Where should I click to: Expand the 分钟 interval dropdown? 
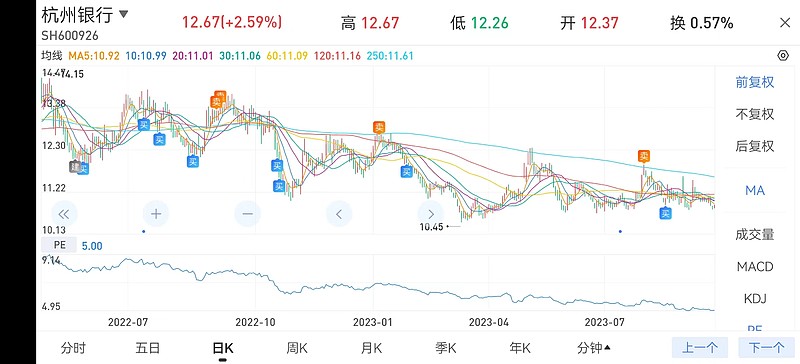(x=594, y=348)
